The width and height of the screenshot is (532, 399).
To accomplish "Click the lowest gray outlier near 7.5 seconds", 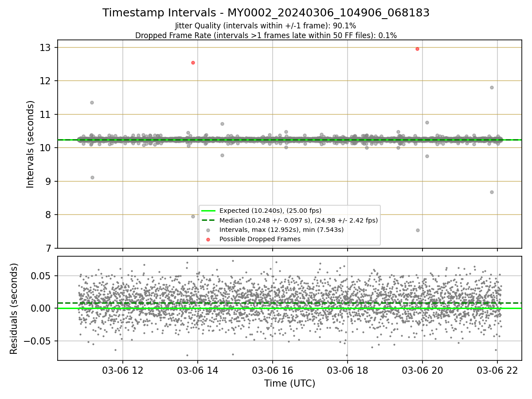I will coord(418,230).
